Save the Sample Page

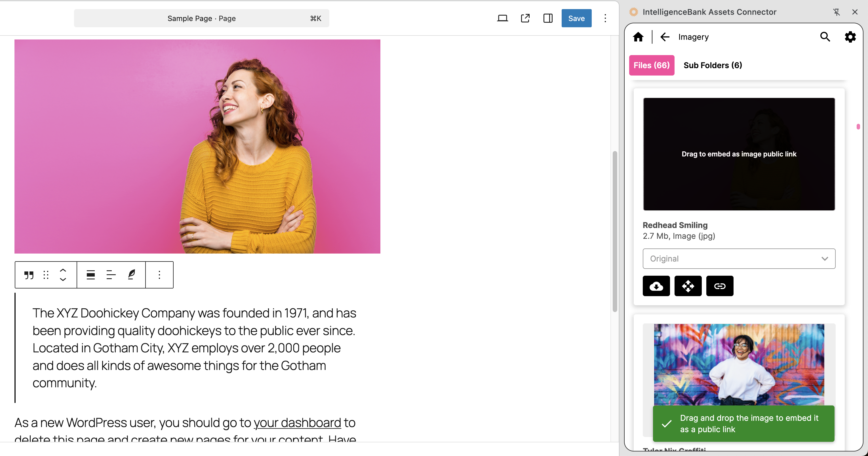pyautogui.click(x=576, y=18)
